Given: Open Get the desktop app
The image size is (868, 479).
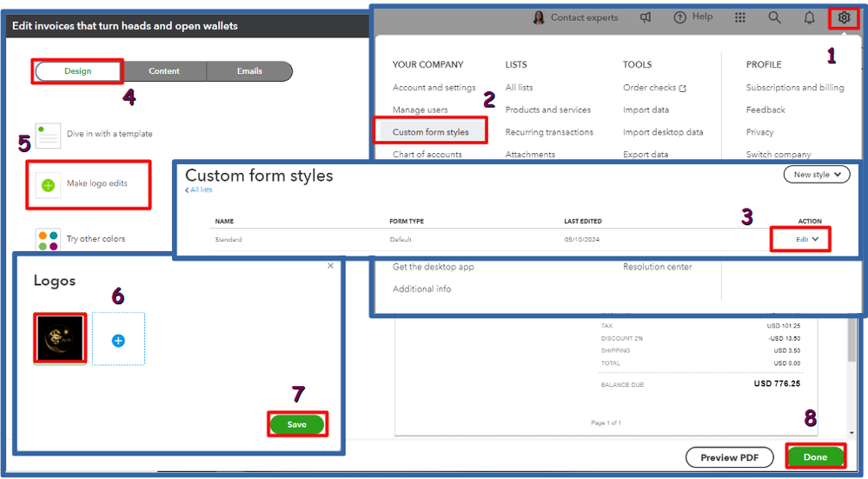Looking at the screenshot, I should point(433,266).
